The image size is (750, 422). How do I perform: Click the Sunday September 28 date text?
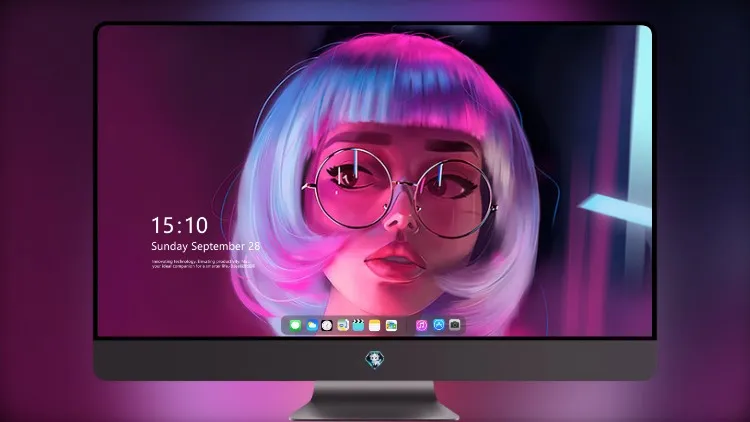point(206,246)
